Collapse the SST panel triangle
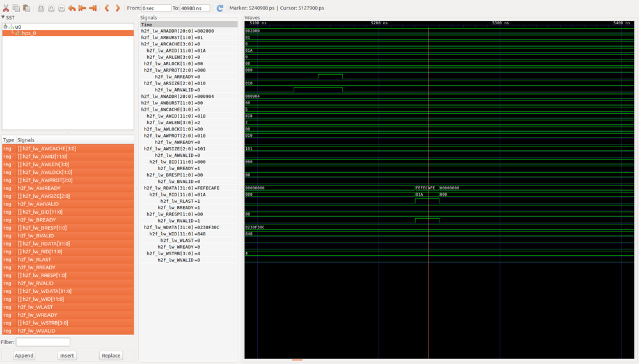 [3, 17]
